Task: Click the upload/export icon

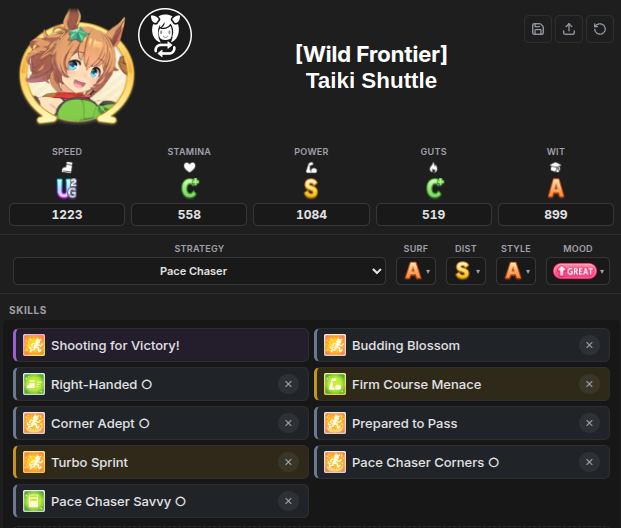Action: point(569,29)
